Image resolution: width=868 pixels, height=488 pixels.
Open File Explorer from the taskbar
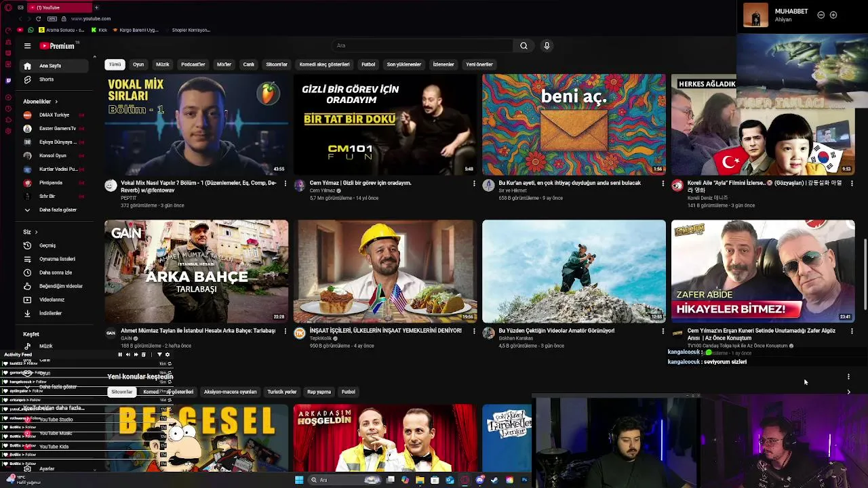click(x=420, y=480)
